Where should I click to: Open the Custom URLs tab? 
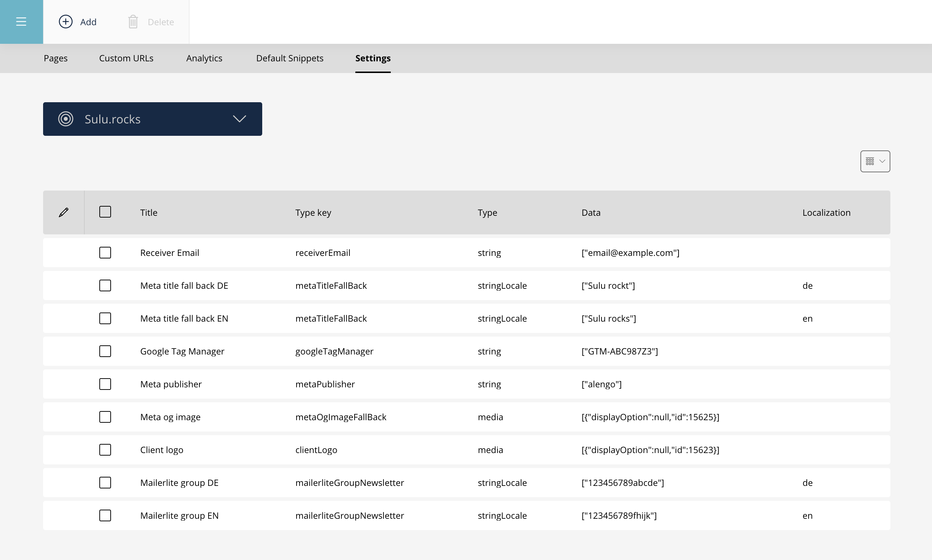click(x=126, y=58)
